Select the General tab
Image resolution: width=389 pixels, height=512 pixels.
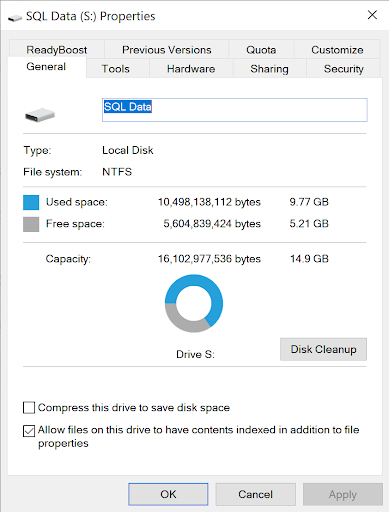tap(46, 67)
